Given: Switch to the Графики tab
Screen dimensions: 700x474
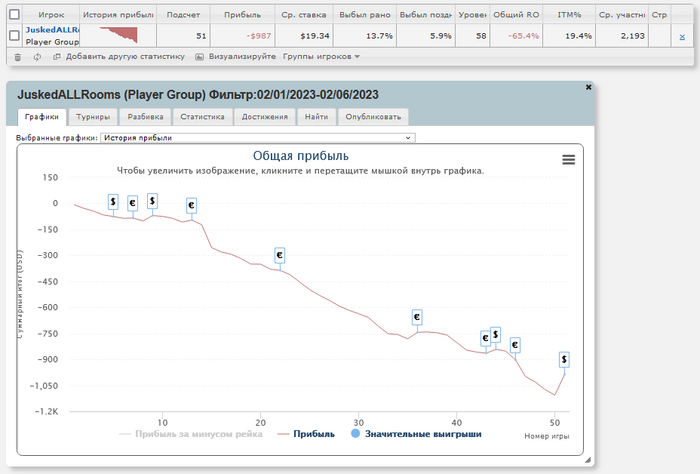Looking at the screenshot, I should coord(42,117).
